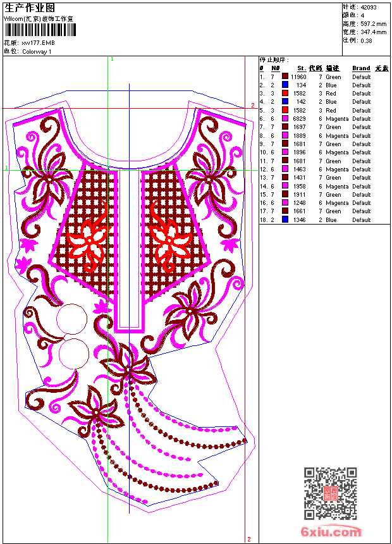Click the 'St.' column header
This screenshot has width=392, height=544.
click(302, 68)
